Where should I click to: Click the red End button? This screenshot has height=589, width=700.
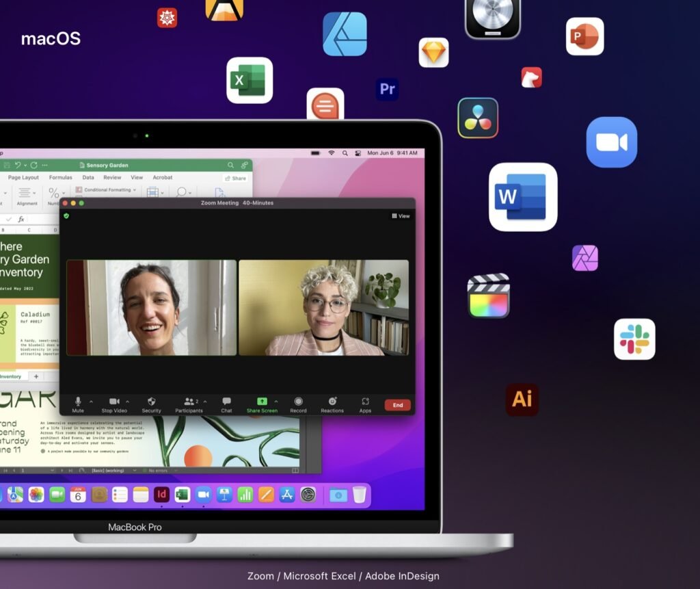coord(398,406)
